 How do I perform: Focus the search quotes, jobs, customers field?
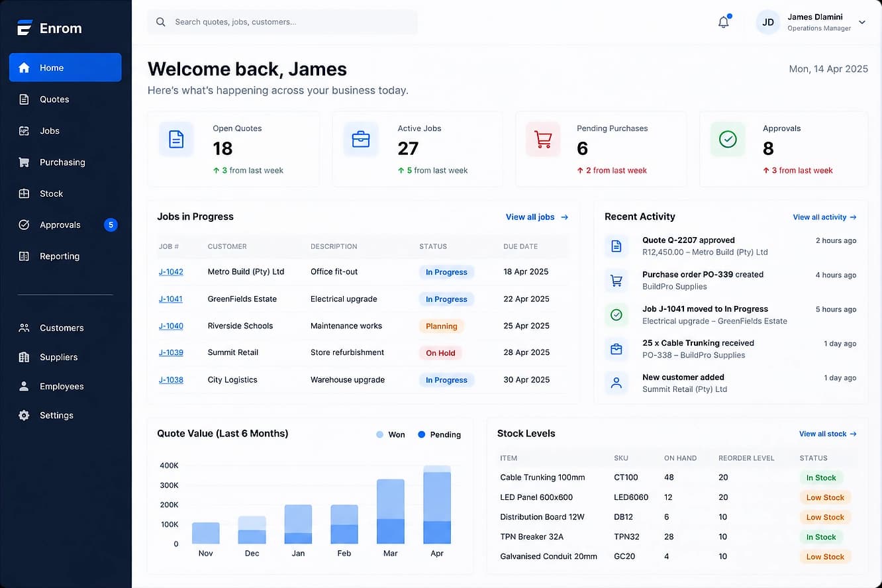click(x=283, y=22)
